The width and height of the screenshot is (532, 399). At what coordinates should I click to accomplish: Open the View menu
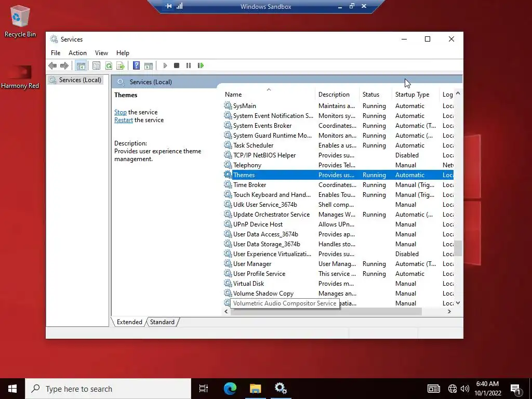pyautogui.click(x=101, y=53)
